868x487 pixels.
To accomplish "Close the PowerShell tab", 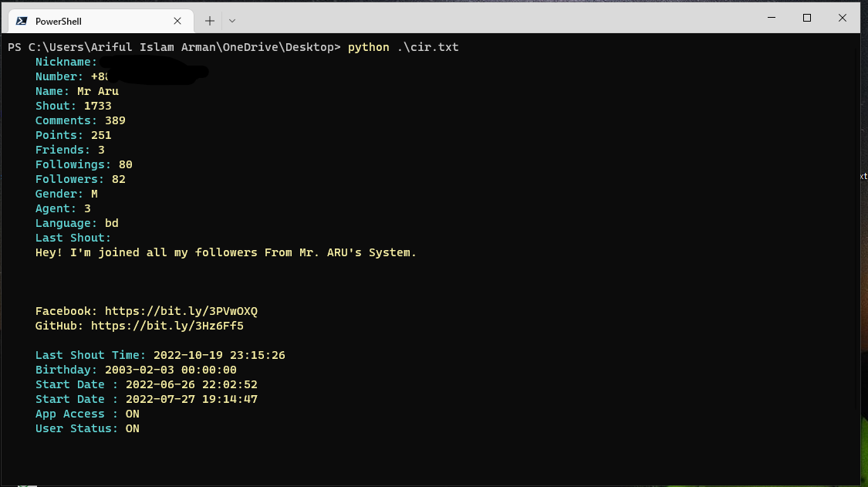I will click(177, 21).
